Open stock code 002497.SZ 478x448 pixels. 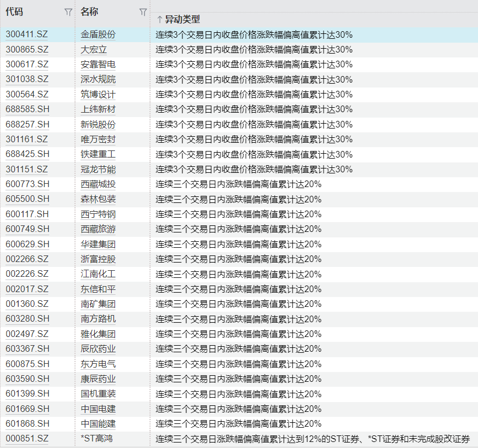click(x=27, y=334)
